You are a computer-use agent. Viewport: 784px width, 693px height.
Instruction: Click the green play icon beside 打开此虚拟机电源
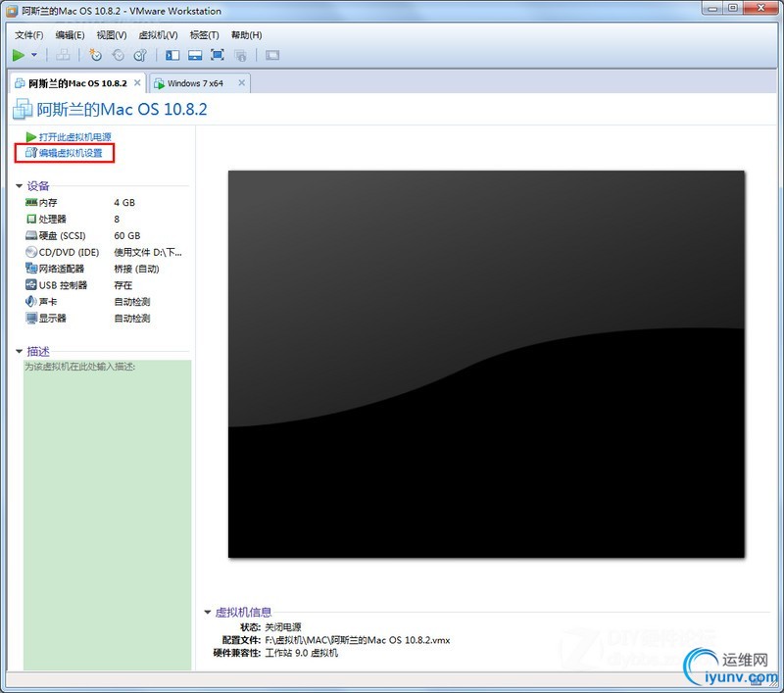pyautogui.click(x=31, y=137)
